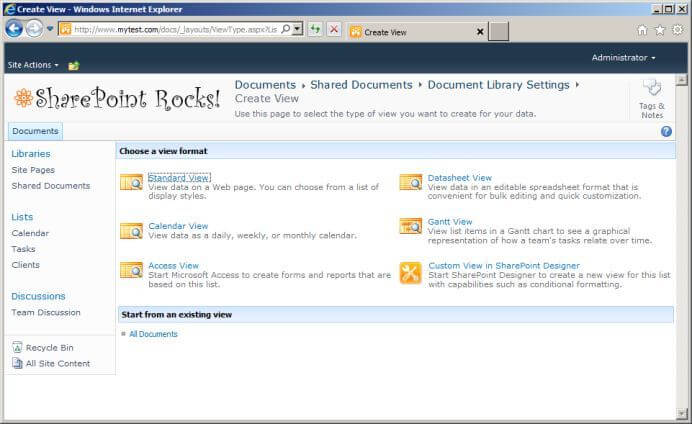692x424 pixels.
Task: Open a new blank browser tab
Action: pyautogui.click(x=498, y=32)
